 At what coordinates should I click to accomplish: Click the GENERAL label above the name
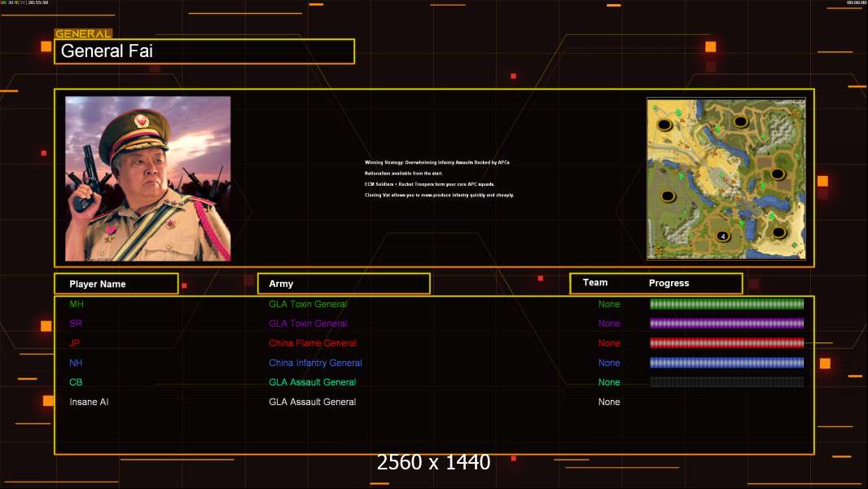83,33
